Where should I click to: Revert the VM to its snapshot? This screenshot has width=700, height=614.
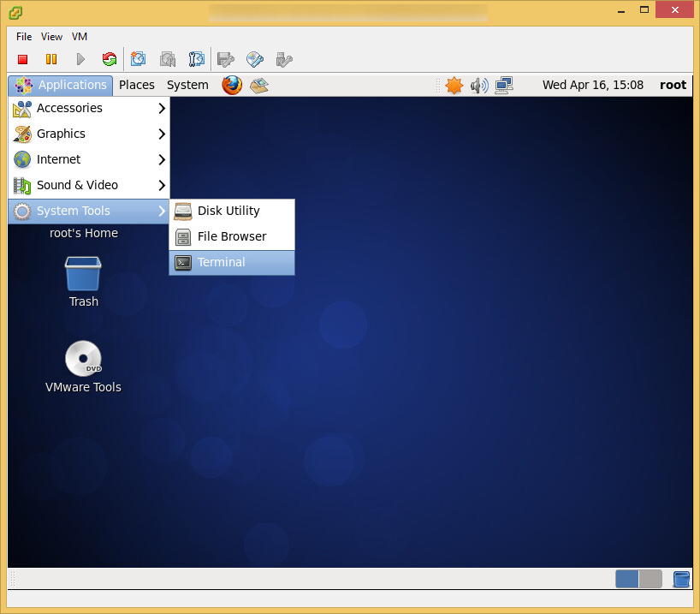pyautogui.click(x=168, y=59)
